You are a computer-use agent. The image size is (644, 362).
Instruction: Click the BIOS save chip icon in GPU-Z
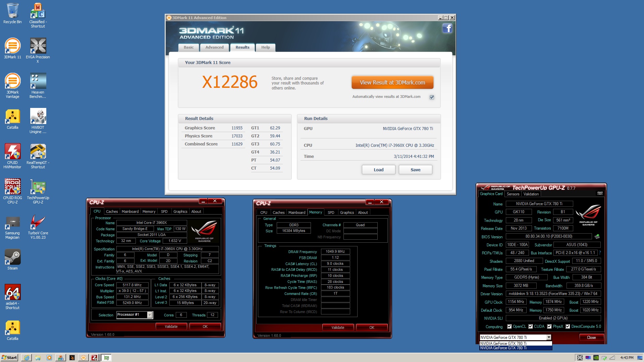pyautogui.click(x=597, y=237)
